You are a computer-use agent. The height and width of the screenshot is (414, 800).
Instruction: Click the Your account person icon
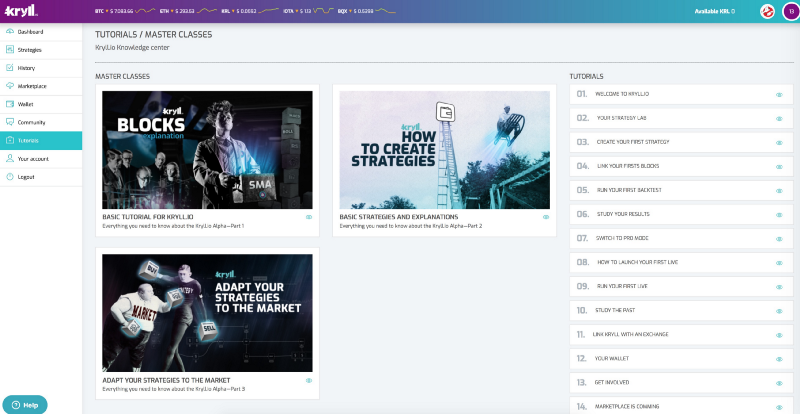click(x=10, y=159)
